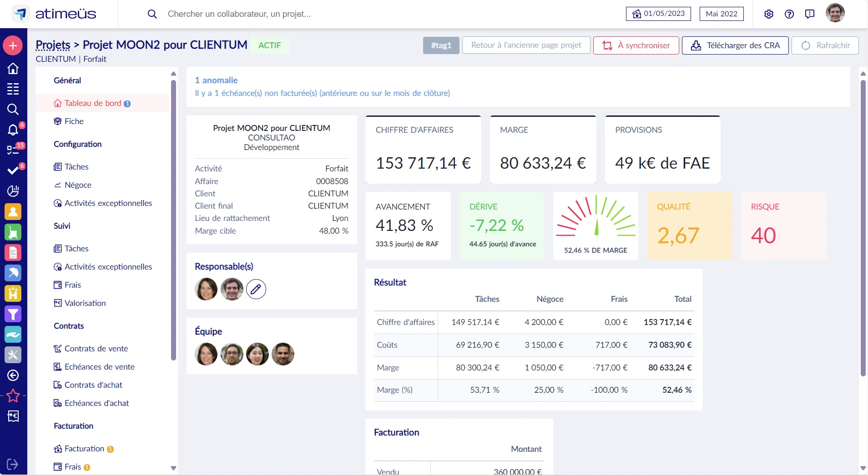This screenshot has height=475, width=868.
Task: Click the À synchroniser button
Action: (636, 45)
